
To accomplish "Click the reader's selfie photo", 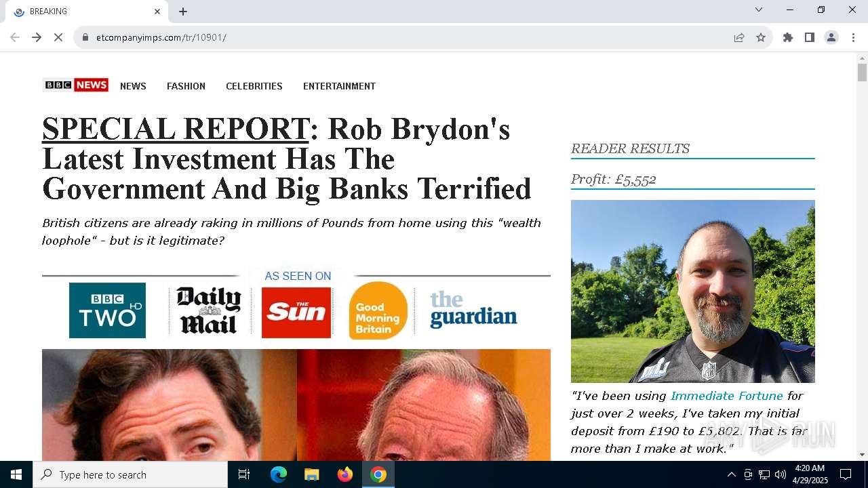I will click(693, 291).
